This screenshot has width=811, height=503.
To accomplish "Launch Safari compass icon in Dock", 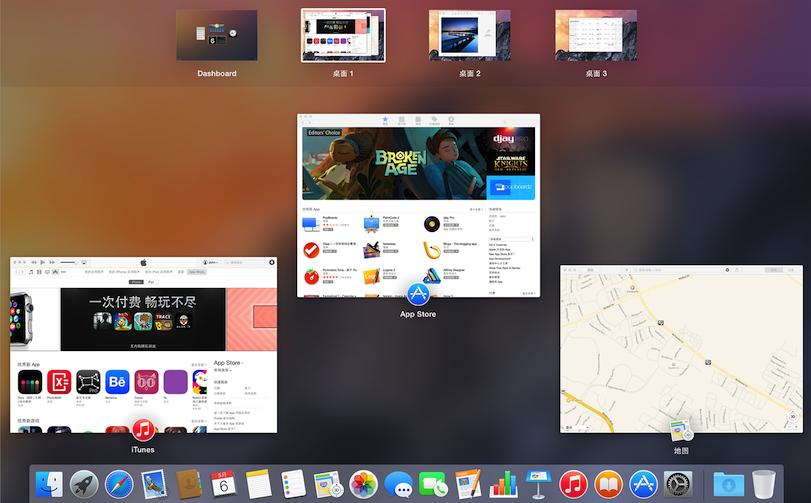I will [x=119, y=484].
